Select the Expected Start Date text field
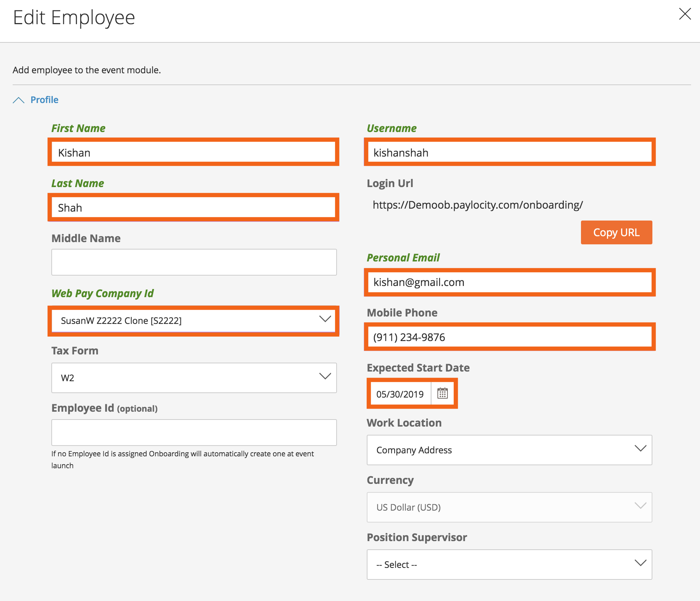Screen dimensions: 700x601 [400, 393]
